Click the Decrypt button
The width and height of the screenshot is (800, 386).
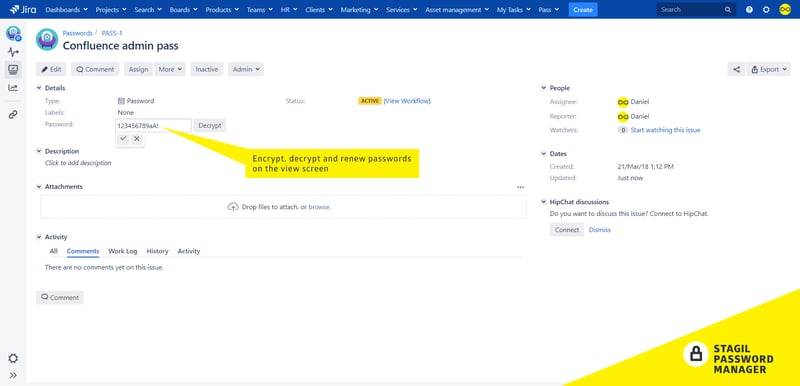click(210, 125)
